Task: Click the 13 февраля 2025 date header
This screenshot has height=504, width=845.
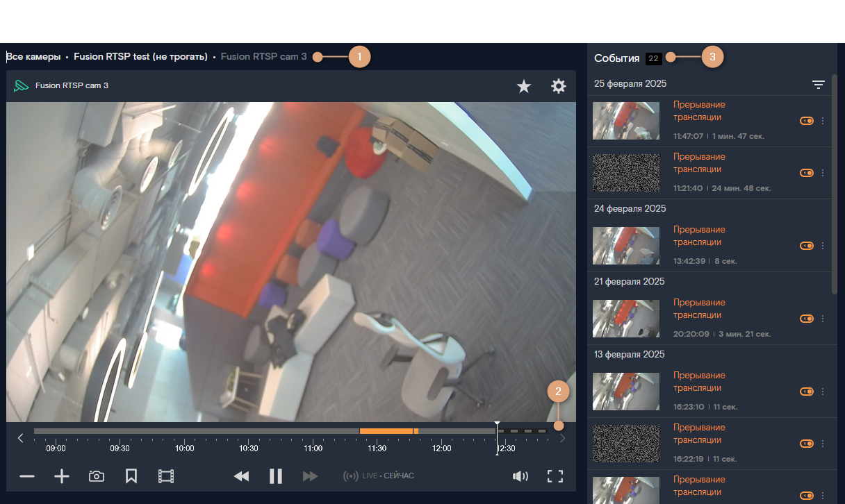Action: pos(630,354)
